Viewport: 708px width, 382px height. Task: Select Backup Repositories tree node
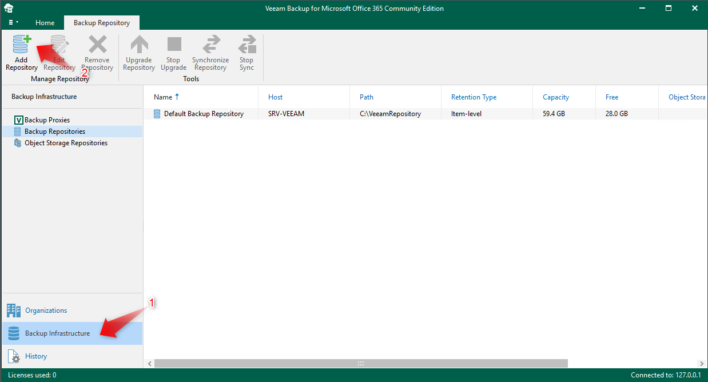55,131
